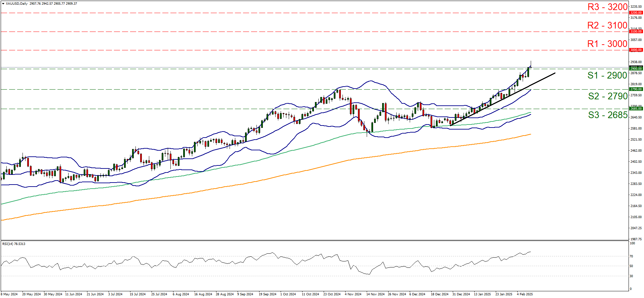This screenshot has height=298, width=644.
Task: Click the R3 - 3200 resistance label
Action: coord(607,7)
